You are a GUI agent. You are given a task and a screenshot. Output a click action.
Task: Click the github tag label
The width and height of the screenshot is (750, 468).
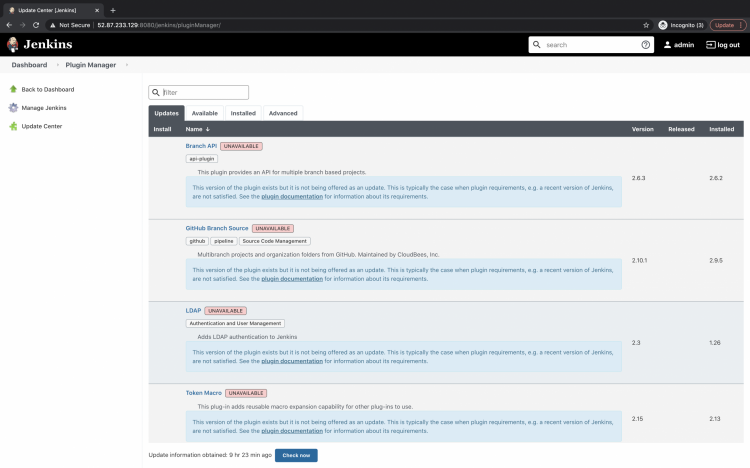197,241
